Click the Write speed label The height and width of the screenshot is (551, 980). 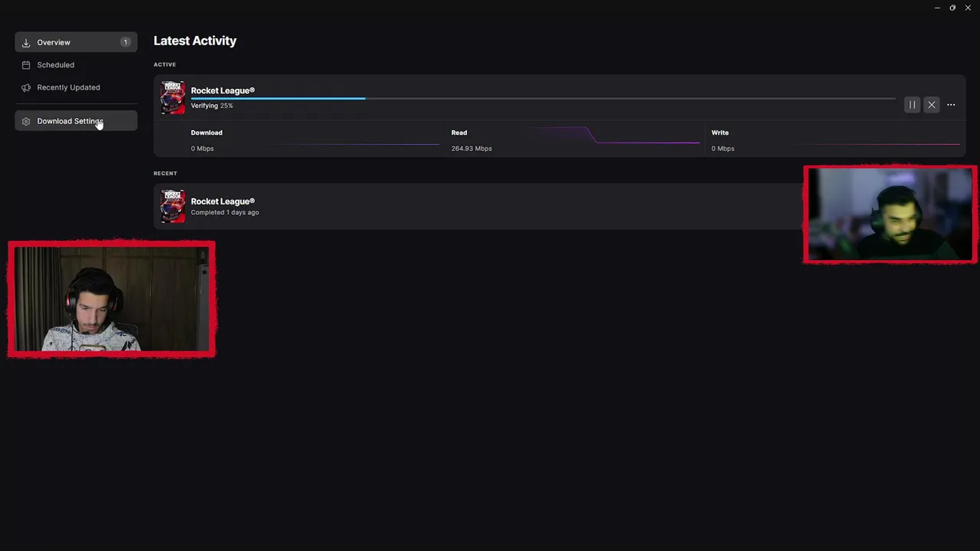coord(720,132)
